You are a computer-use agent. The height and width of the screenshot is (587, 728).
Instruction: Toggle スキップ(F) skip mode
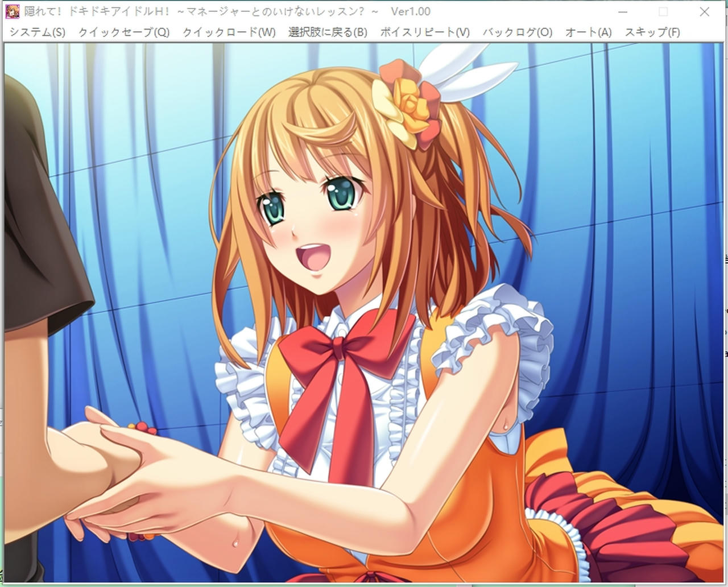[652, 32]
